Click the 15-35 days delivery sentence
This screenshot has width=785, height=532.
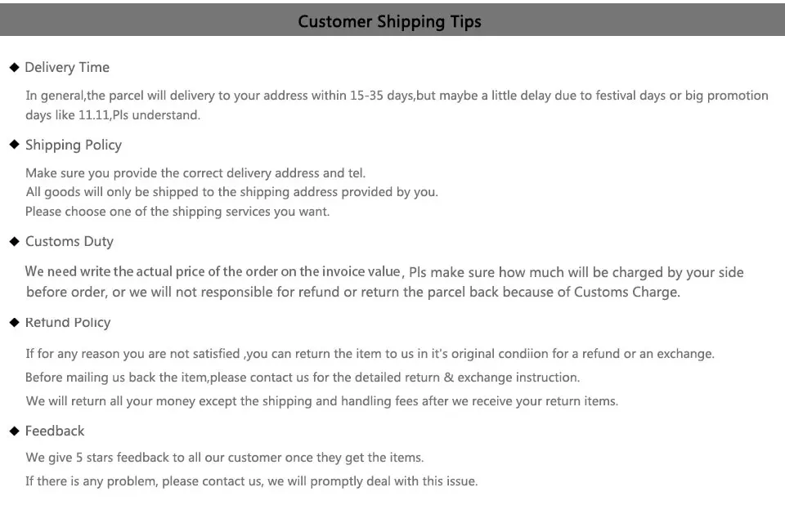coord(397,96)
